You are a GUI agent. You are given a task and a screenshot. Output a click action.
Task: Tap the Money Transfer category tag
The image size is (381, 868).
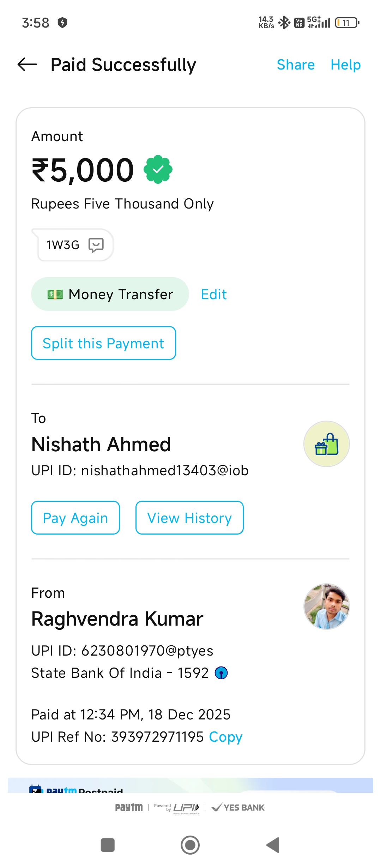110,294
